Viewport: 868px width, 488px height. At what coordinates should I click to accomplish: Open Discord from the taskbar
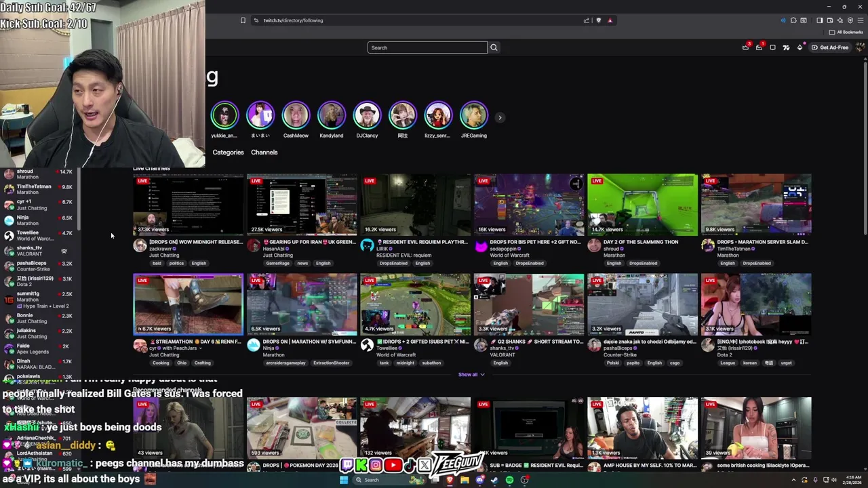[479, 480]
